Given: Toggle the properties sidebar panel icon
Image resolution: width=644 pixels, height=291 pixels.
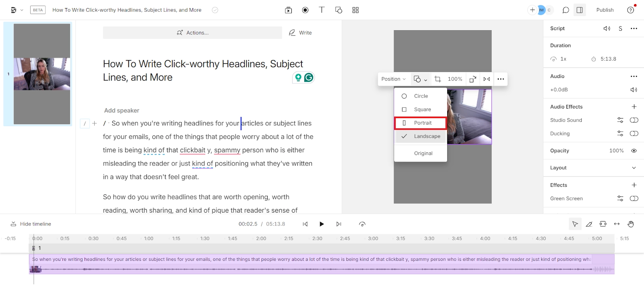Looking at the screenshot, I should point(580,10).
